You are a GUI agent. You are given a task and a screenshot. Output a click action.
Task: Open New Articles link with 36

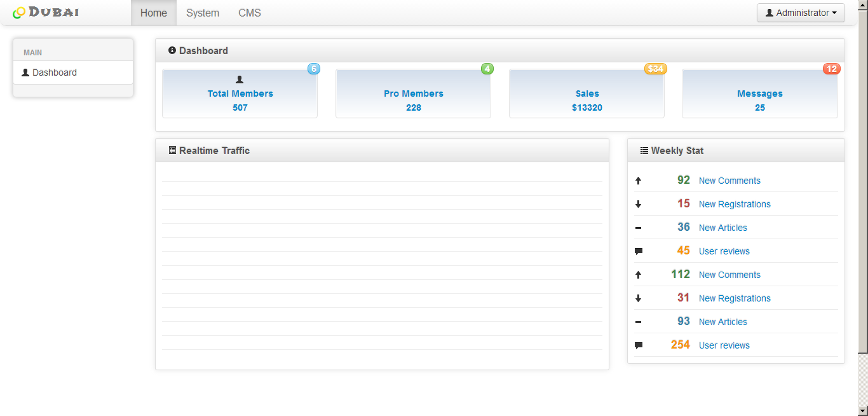(723, 228)
